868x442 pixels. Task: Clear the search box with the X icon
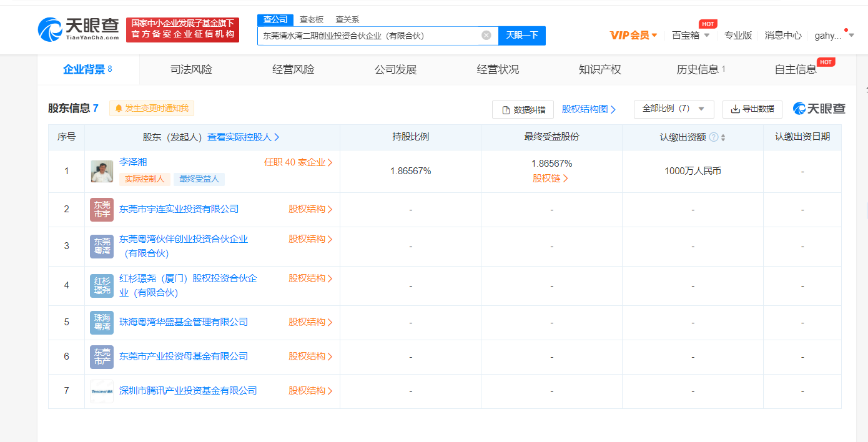point(486,36)
